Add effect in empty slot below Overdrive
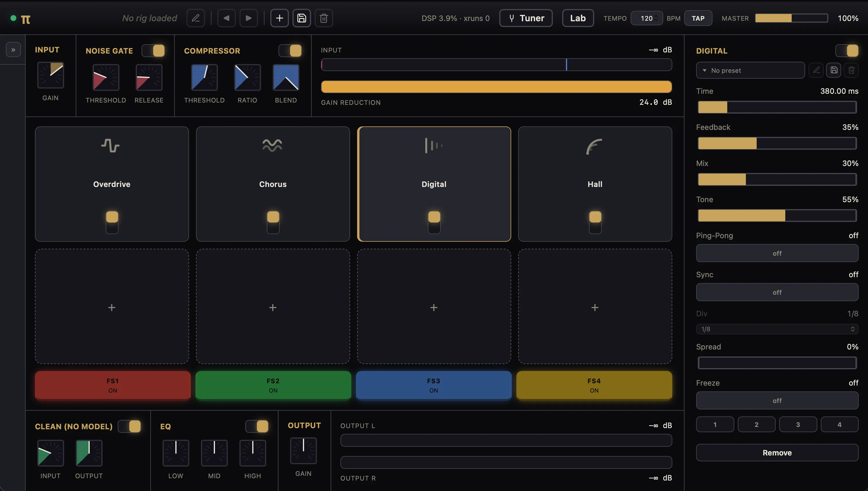This screenshot has width=868, height=491. click(x=112, y=307)
